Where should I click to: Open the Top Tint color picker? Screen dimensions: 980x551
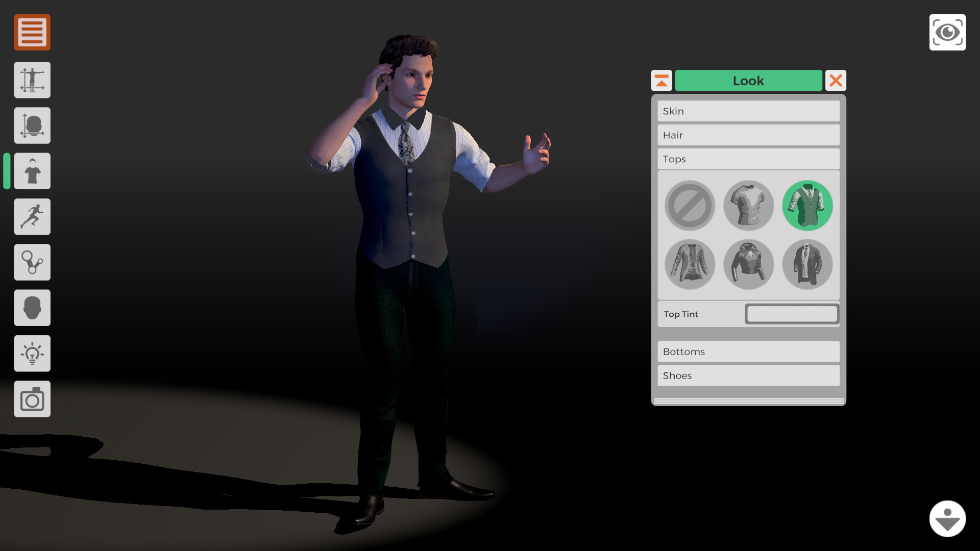click(792, 314)
